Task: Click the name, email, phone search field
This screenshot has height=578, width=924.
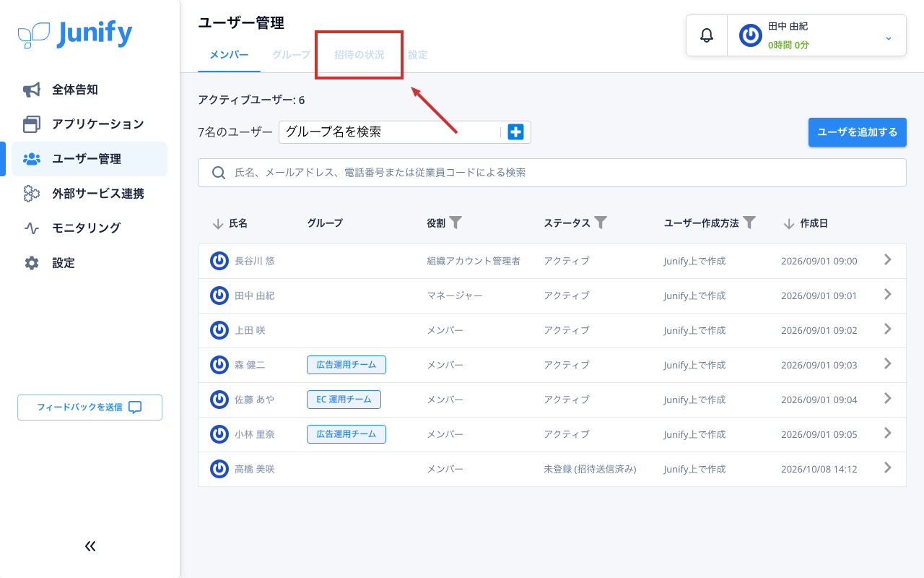Action: 552,173
